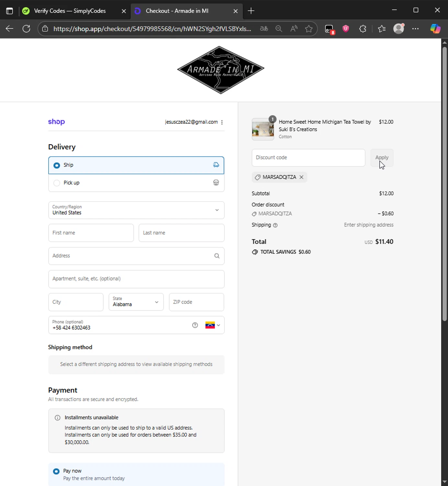Reload the checkout page
The image size is (448, 486).
click(26, 29)
